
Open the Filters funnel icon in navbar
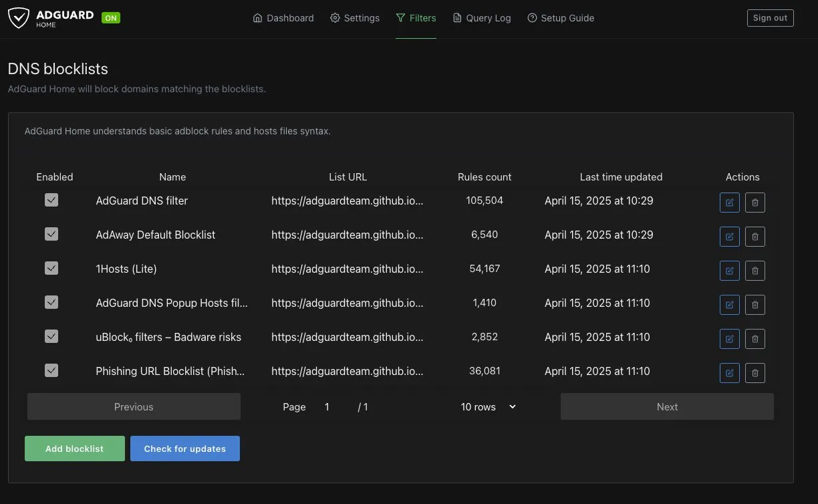(402, 17)
